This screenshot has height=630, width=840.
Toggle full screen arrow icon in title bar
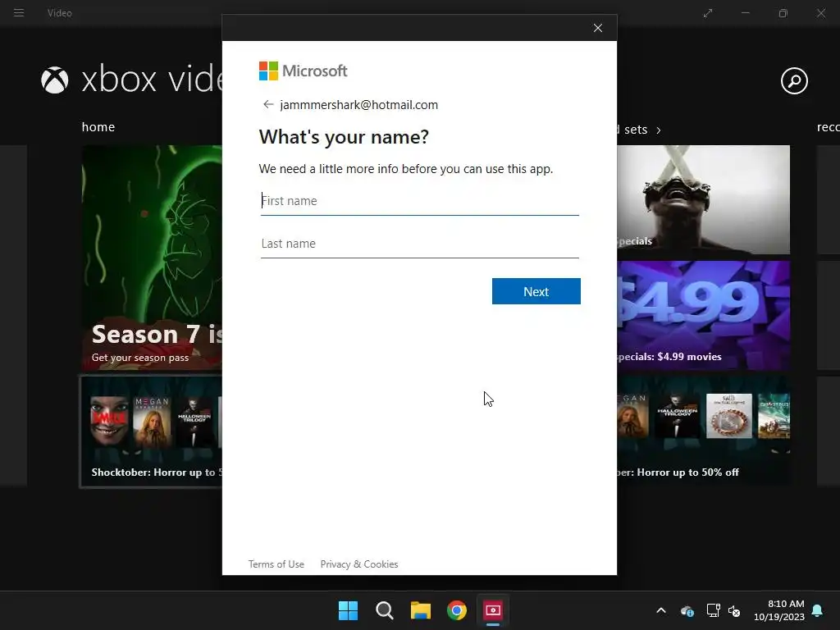pyautogui.click(x=708, y=13)
